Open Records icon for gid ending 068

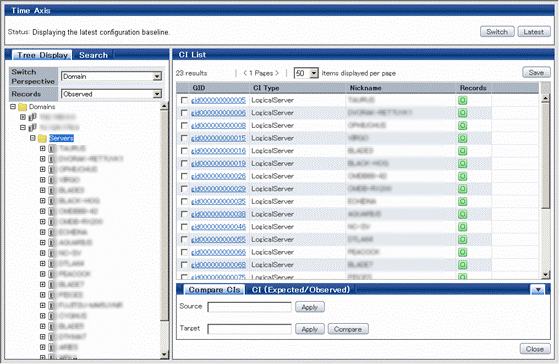tap(462, 265)
